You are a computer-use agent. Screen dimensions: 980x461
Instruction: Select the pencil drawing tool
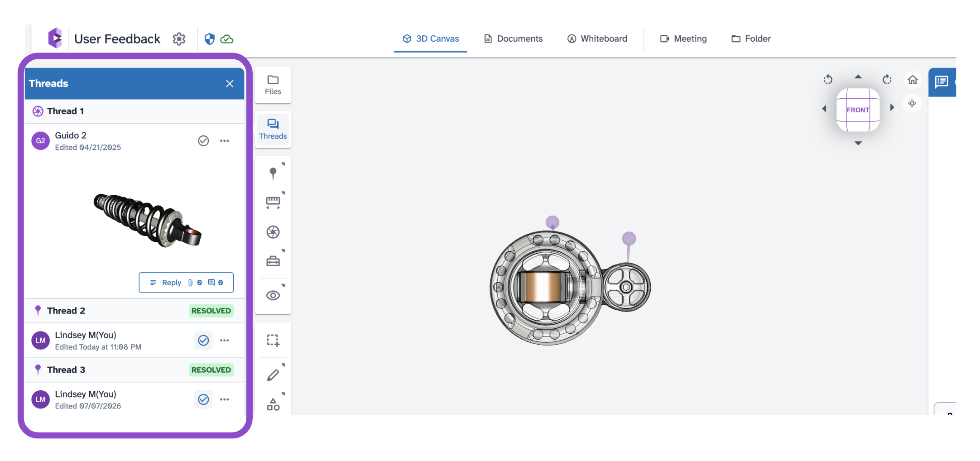(273, 375)
